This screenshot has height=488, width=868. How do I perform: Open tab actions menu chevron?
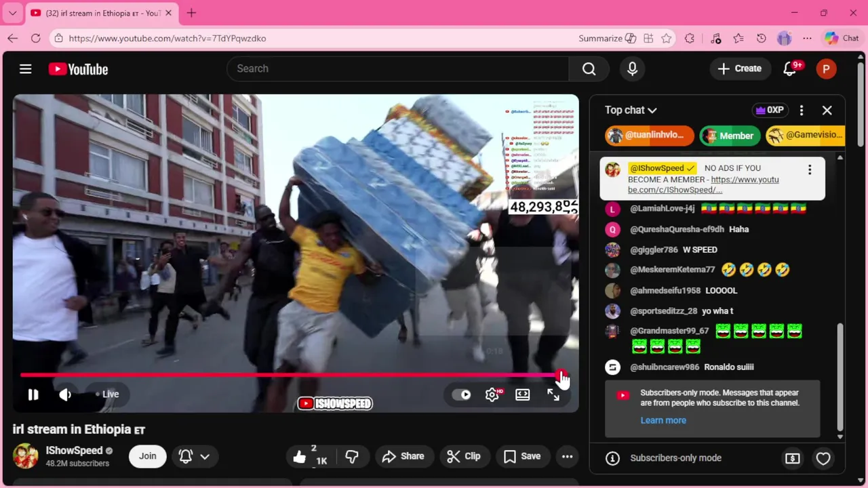[12, 13]
